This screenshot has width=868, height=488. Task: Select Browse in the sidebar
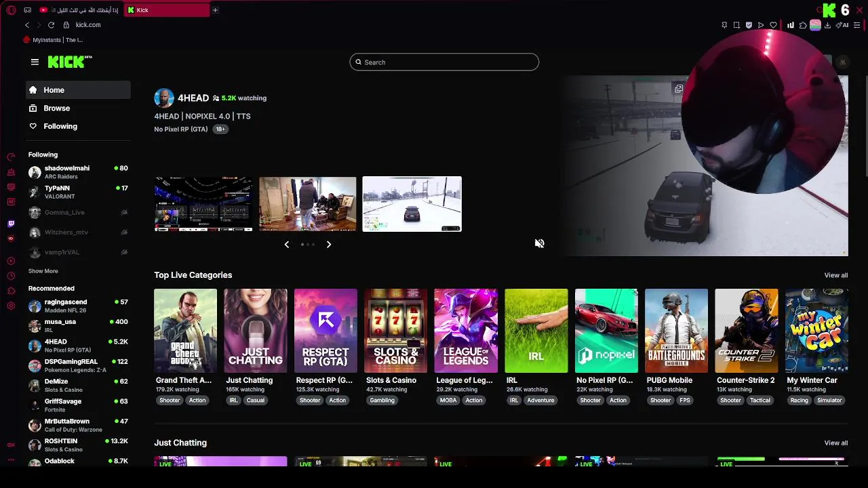(79, 108)
